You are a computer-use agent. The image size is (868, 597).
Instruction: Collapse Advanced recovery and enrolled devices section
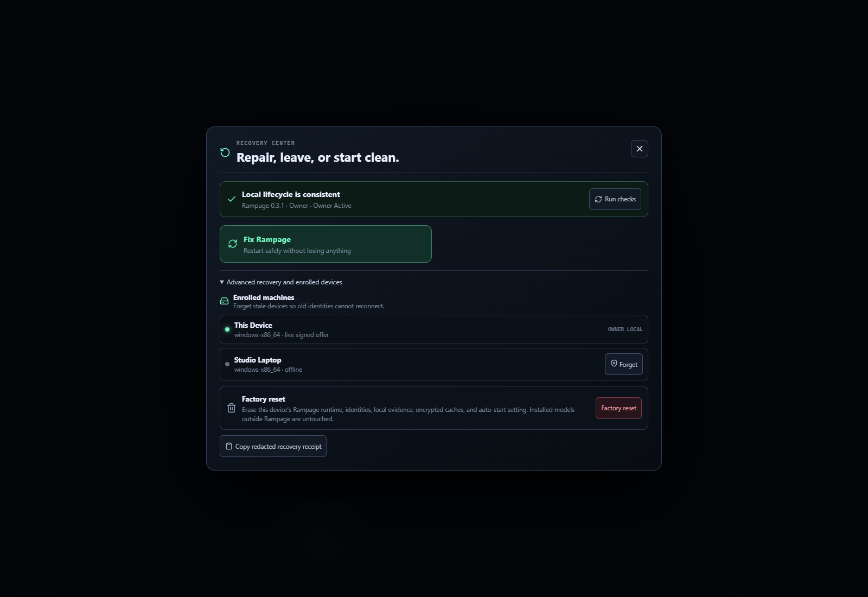[281, 282]
